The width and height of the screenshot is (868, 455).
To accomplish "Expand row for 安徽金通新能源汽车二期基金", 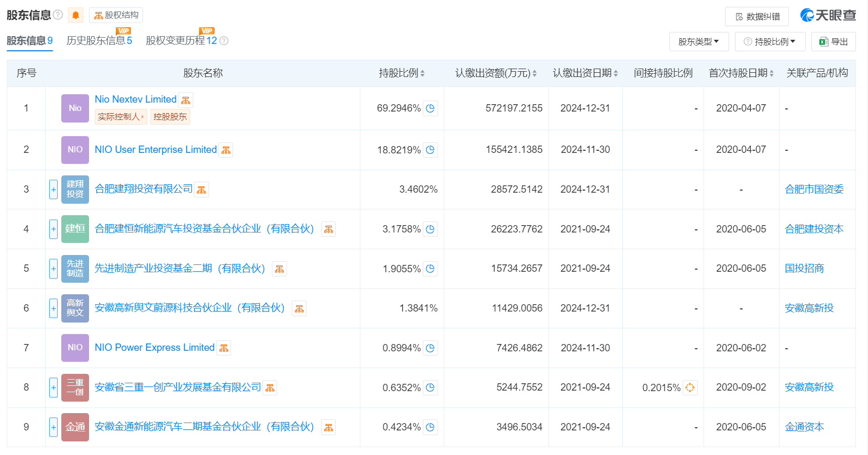I will 53,427.
